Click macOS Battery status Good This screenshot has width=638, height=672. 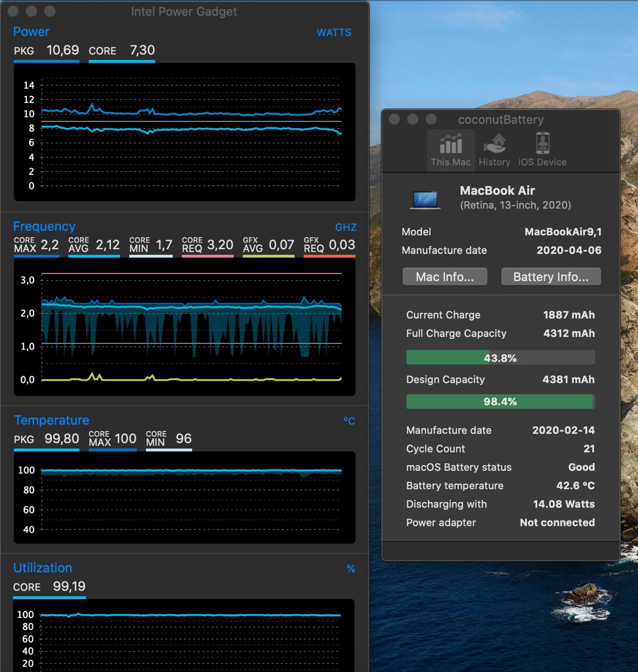pyautogui.click(x=581, y=467)
